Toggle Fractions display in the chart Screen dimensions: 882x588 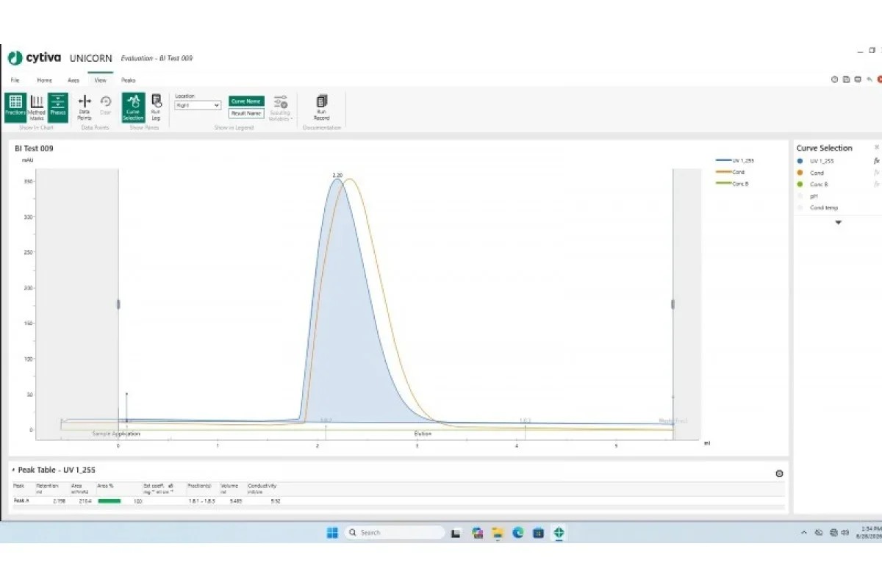(15, 107)
